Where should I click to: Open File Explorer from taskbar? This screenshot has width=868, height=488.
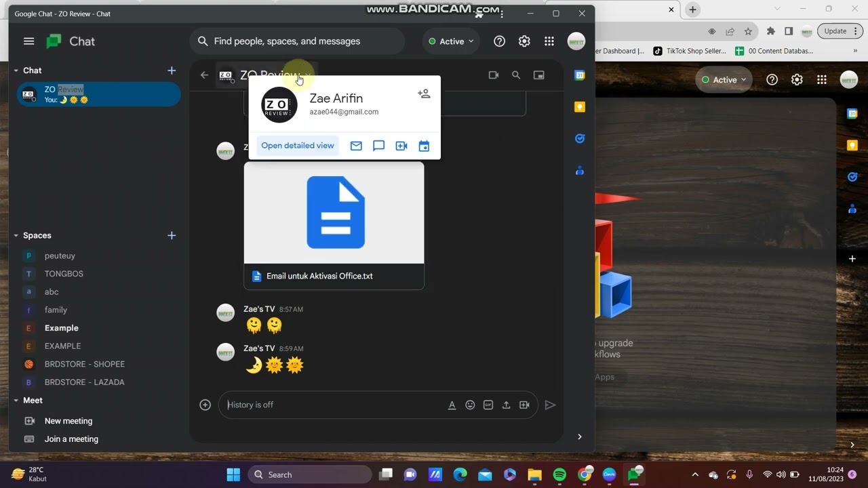534,474
